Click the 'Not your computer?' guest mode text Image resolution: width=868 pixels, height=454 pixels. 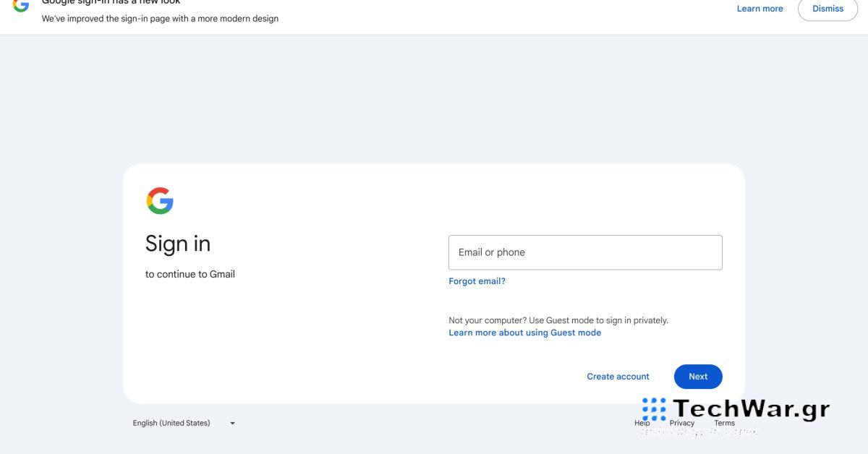coord(558,320)
